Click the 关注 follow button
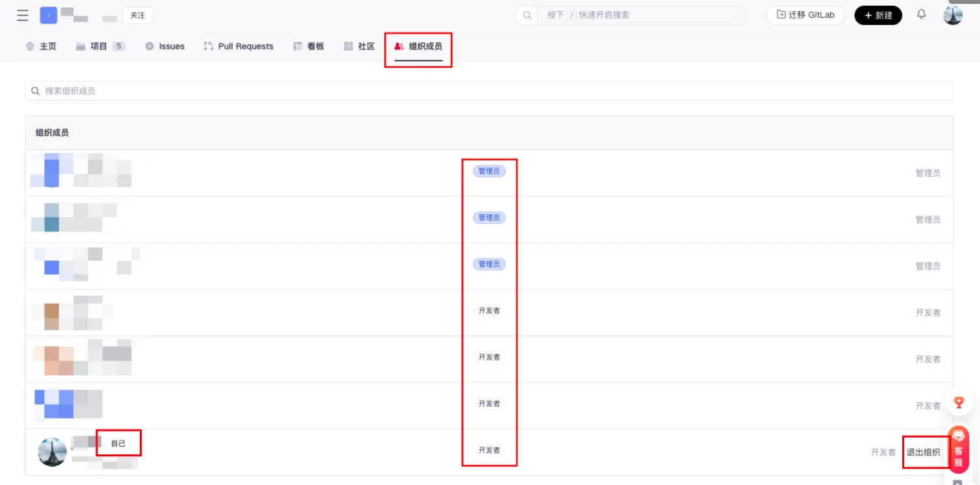The image size is (980, 485). (137, 15)
